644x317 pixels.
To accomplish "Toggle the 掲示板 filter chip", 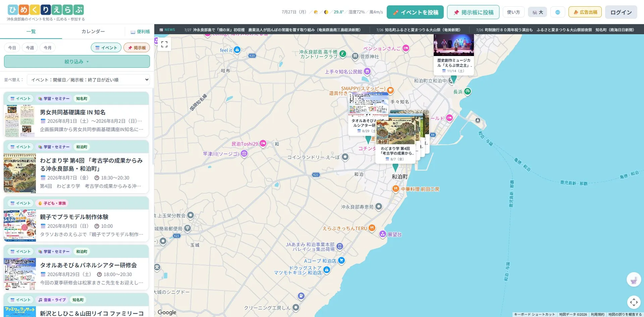I will point(137,48).
